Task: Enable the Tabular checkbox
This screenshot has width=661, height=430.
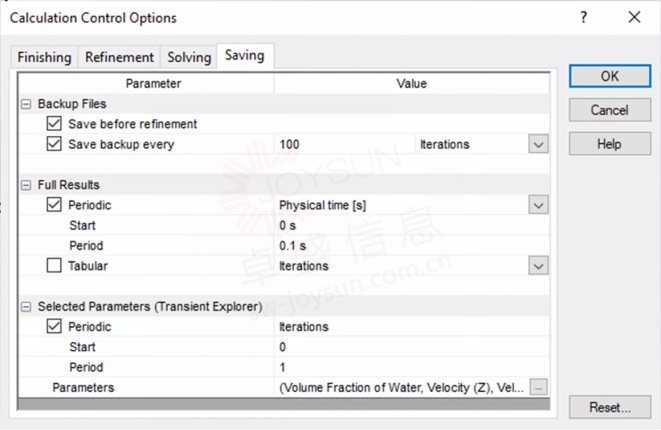Action: click(54, 266)
